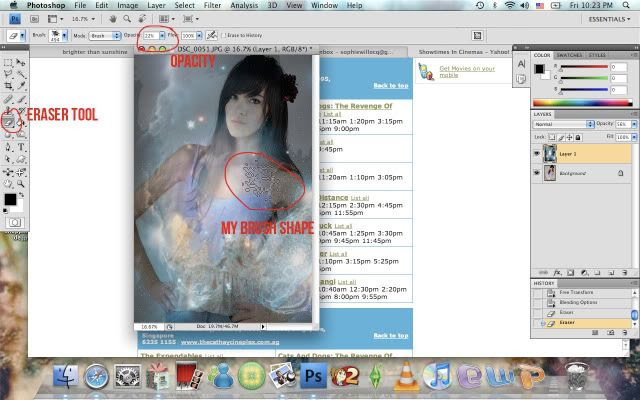Viewport: 640px width, 400px height.
Task: Toggle lock all for layer
Action: click(x=578, y=138)
